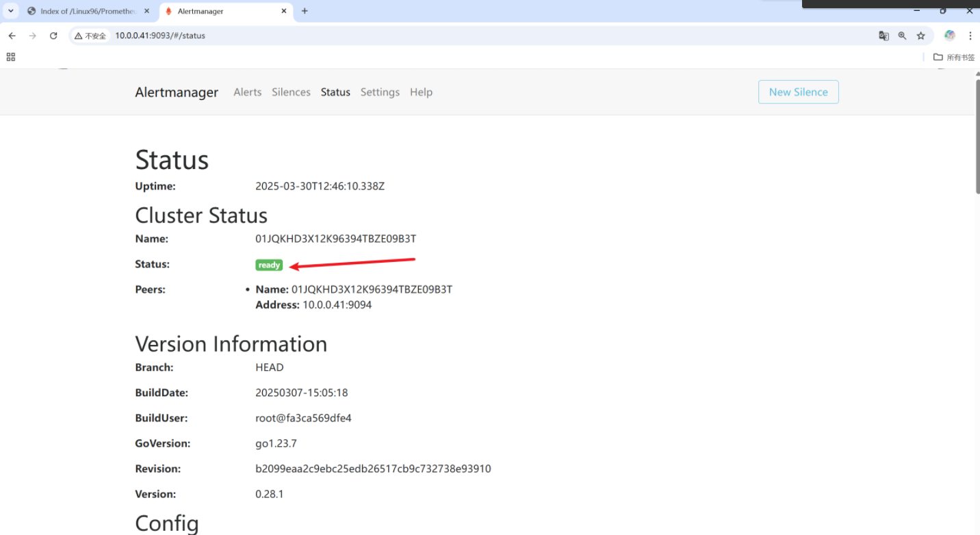The image size is (980, 535).
Task: Open the all bookmarks folder
Action: [954, 57]
